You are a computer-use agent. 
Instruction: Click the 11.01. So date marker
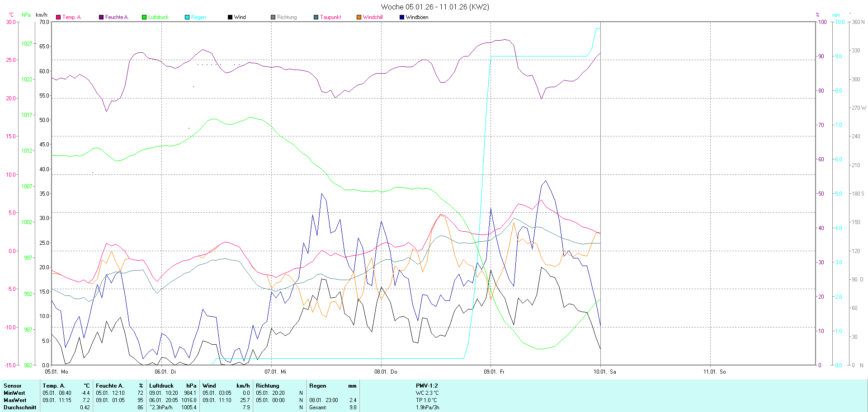click(714, 372)
